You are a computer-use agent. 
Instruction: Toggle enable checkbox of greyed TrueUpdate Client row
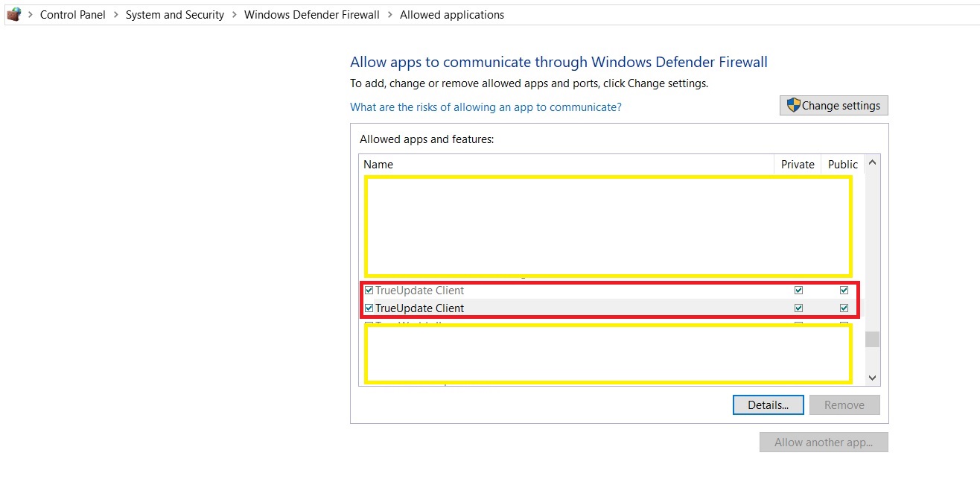[369, 291]
